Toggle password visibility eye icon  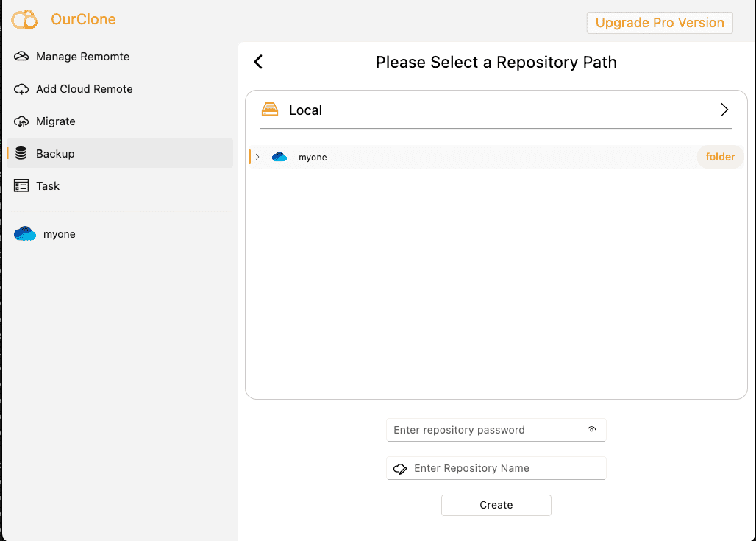point(591,429)
